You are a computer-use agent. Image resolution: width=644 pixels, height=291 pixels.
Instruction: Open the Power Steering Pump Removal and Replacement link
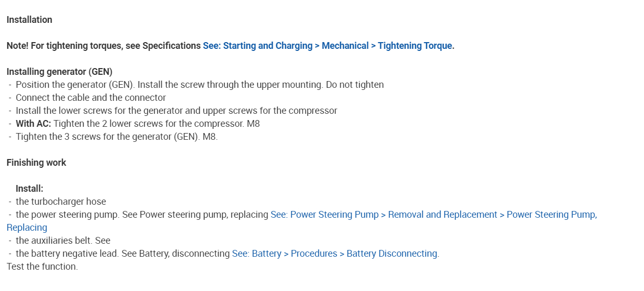pyautogui.click(x=433, y=215)
